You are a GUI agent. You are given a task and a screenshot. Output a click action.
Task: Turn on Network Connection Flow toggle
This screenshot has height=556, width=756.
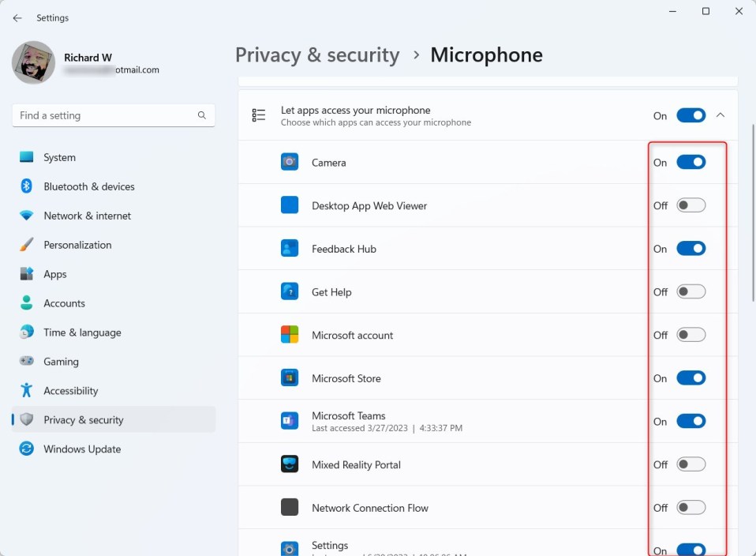click(x=691, y=507)
